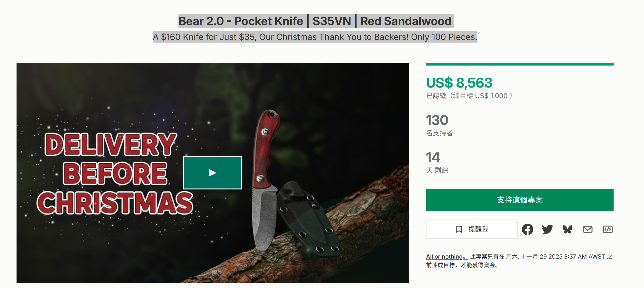This screenshot has width=644, height=288.
Task: Click the 130 backers count
Action: click(x=437, y=120)
